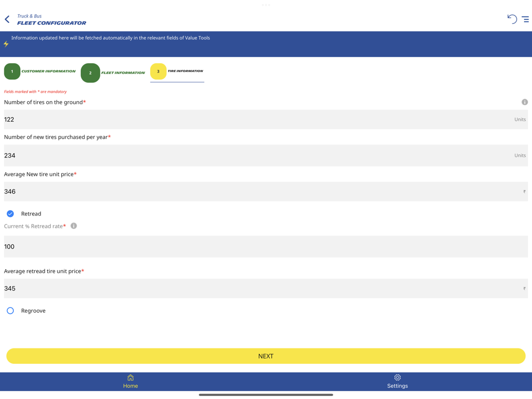Go back using the top-left arrow
532x399 pixels.
[x=7, y=19]
